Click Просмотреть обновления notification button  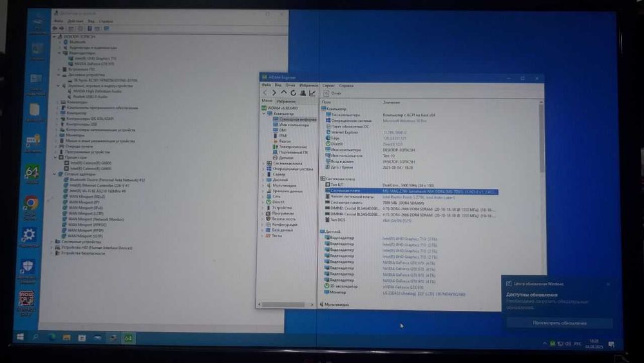pyautogui.click(x=560, y=323)
